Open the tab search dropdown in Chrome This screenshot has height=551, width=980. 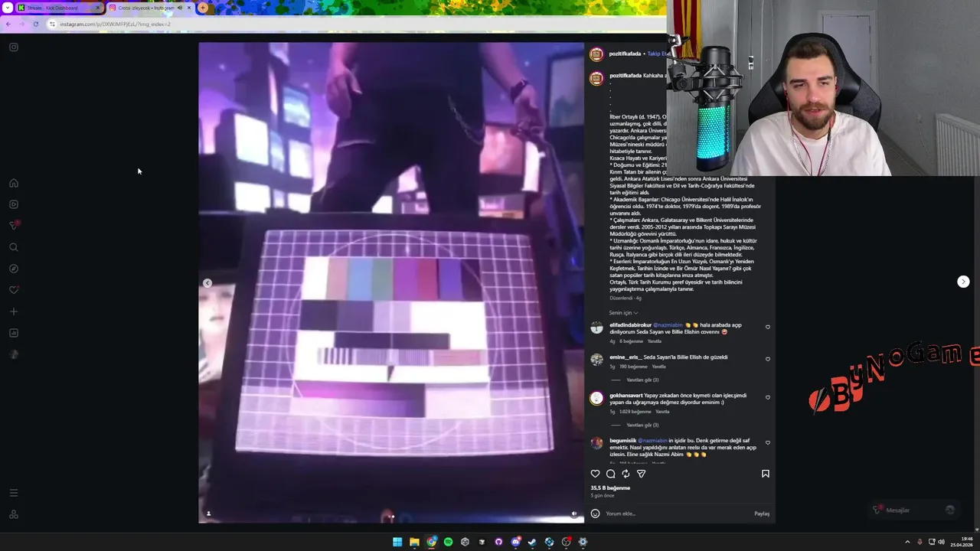(6, 8)
